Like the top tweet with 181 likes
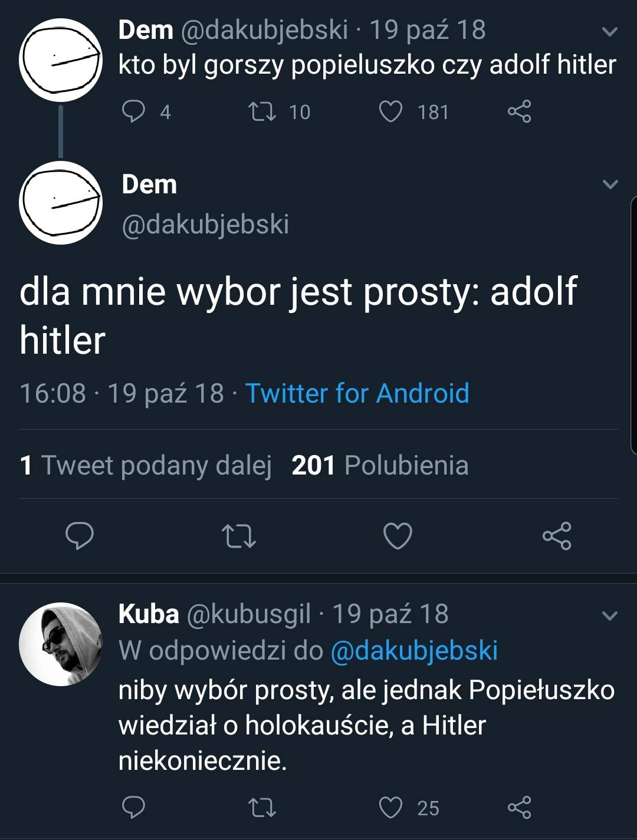This screenshot has width=637, height=840. [390, 111]
